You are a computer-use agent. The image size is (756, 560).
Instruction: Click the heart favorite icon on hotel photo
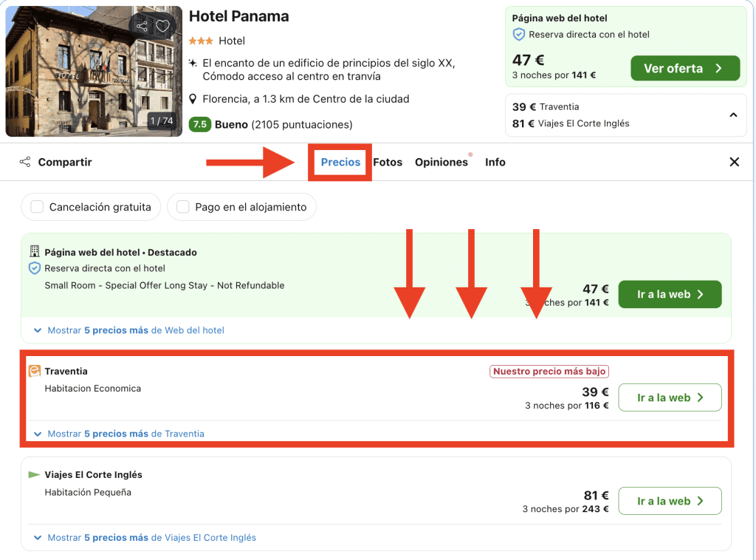[x=162, y=27]
